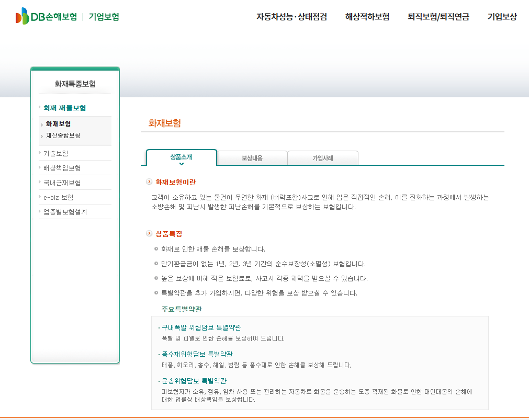The width and height of the screenshot is (529, 420).
Task: Switch to the 보상내용 tab
Action: 252,157
